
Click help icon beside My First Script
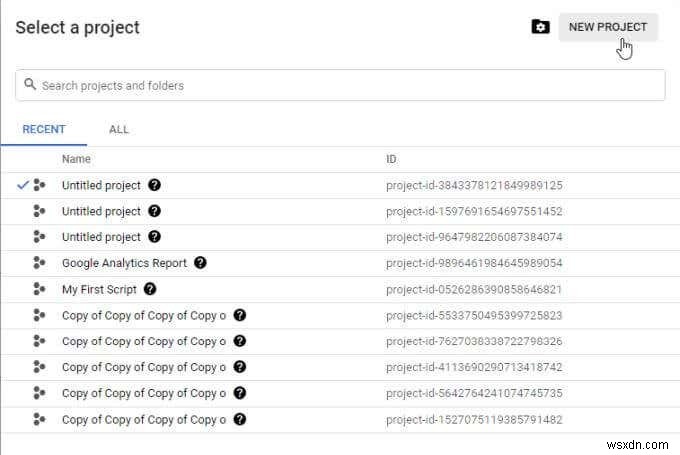click(x=150, y=289)
